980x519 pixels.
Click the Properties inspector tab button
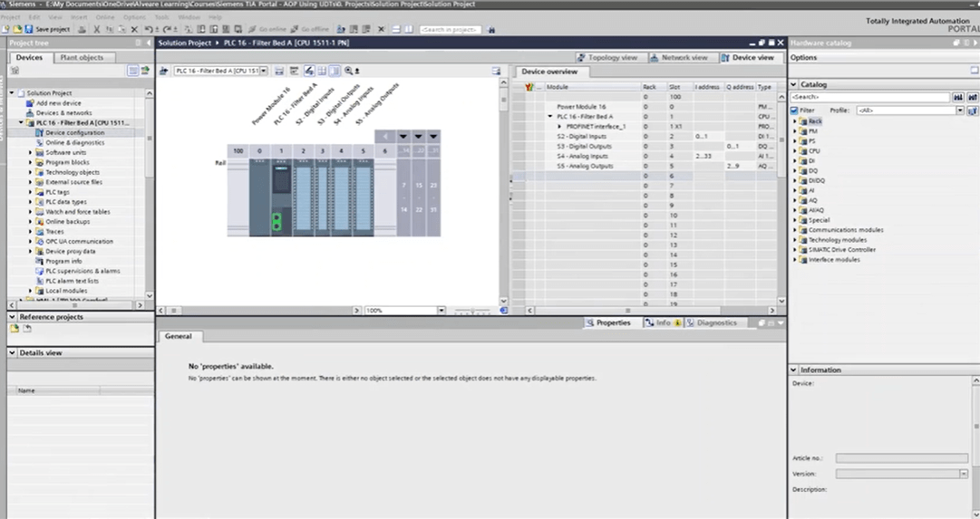(607, 322)
